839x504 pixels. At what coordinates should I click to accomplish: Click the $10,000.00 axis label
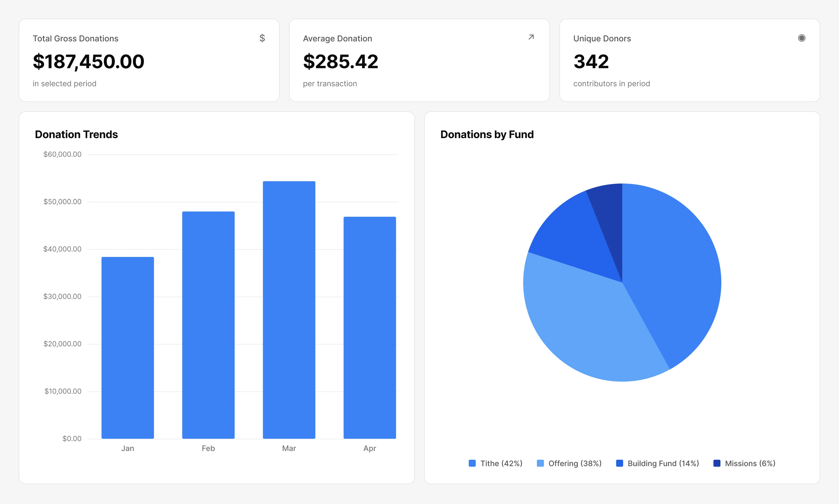(x=63, y=391)
